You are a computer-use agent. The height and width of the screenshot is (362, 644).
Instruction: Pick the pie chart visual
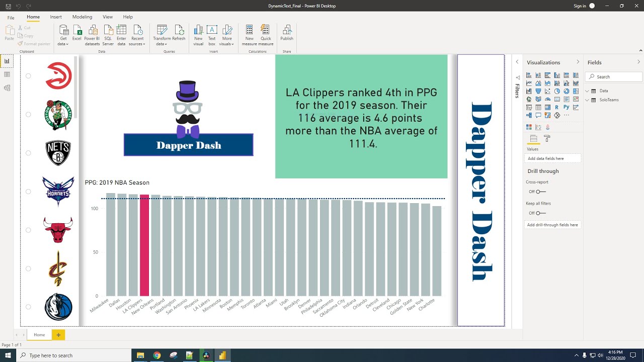tap(557, 91)
